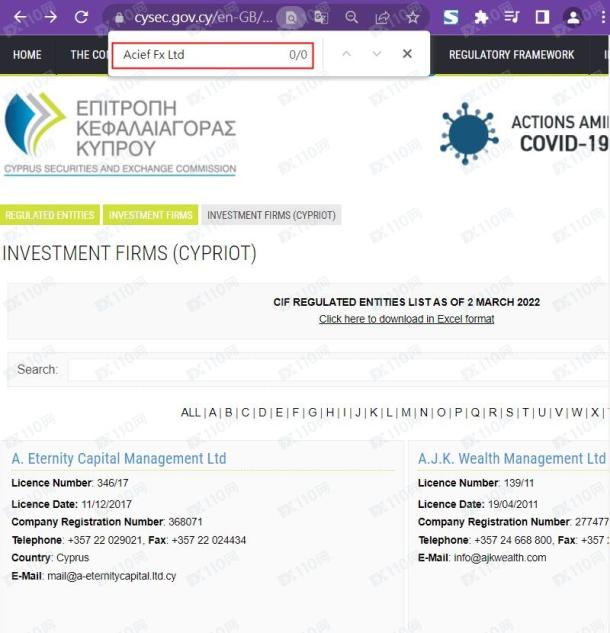Go forward to the next page
This screenshot has width=610, height=633.
point(50,17)
